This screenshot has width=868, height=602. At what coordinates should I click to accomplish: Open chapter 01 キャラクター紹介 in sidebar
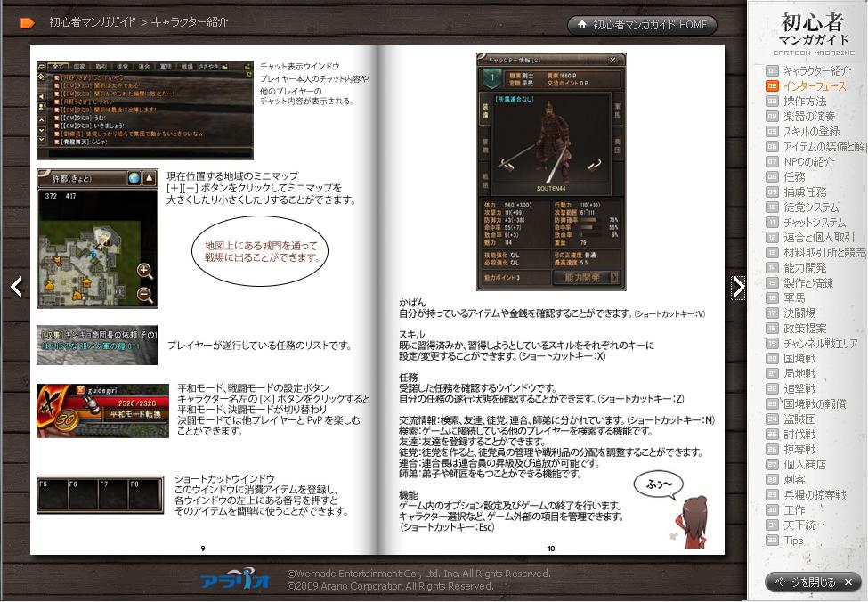[x=809, y=71]
